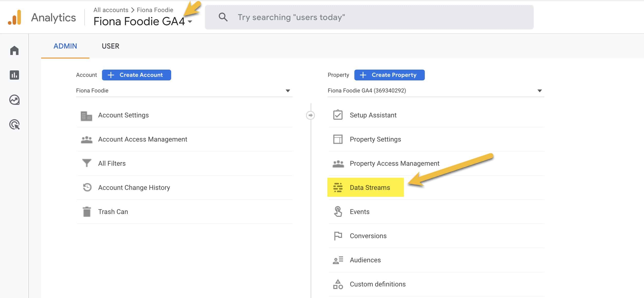Screen dimensions: 644x298
Task: Click the Create Account button
Action: tap(136, 75)
